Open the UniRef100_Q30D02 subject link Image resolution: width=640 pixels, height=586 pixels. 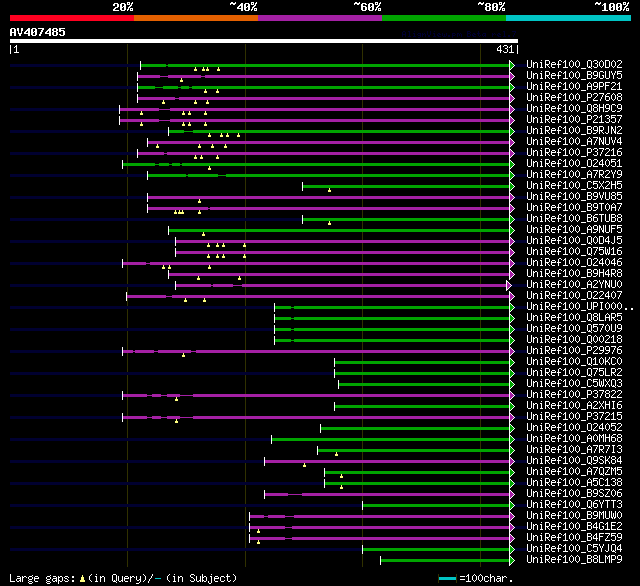coord(574,64)
